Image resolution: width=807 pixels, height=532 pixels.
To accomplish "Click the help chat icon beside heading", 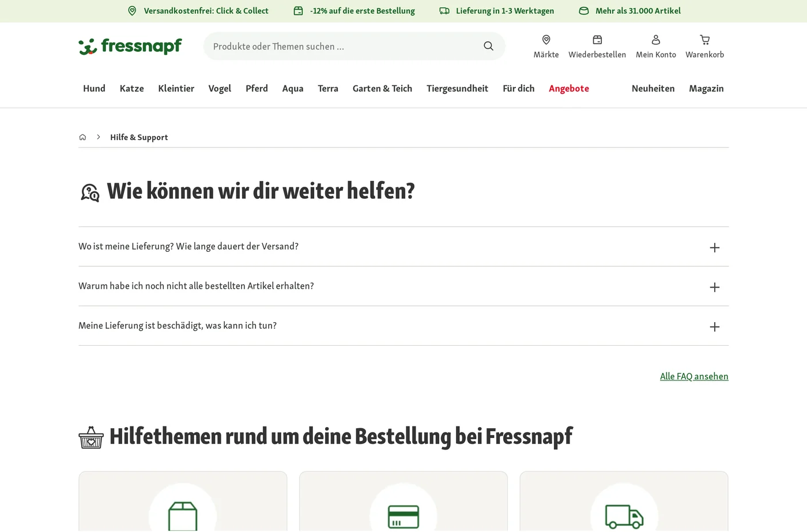I will [x=90, y=193].
